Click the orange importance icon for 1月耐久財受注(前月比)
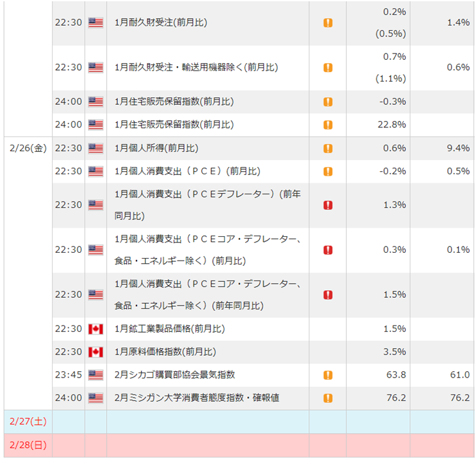 coord(328,23)
